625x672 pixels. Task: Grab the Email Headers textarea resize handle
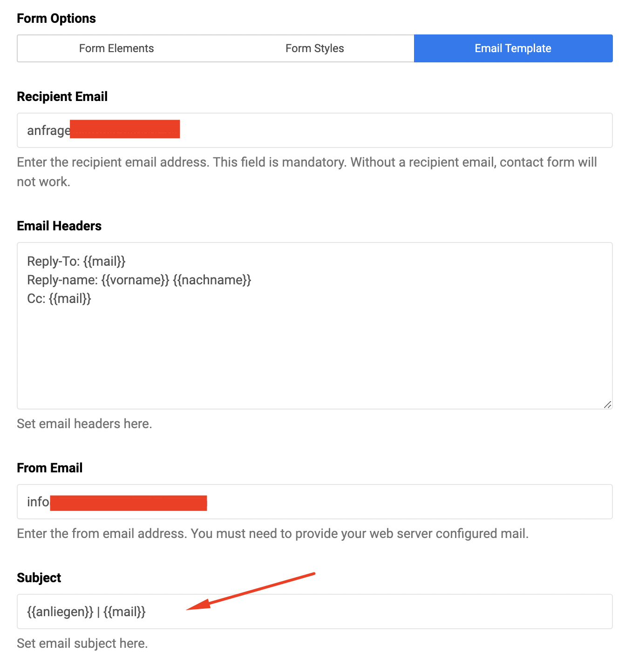607,404
